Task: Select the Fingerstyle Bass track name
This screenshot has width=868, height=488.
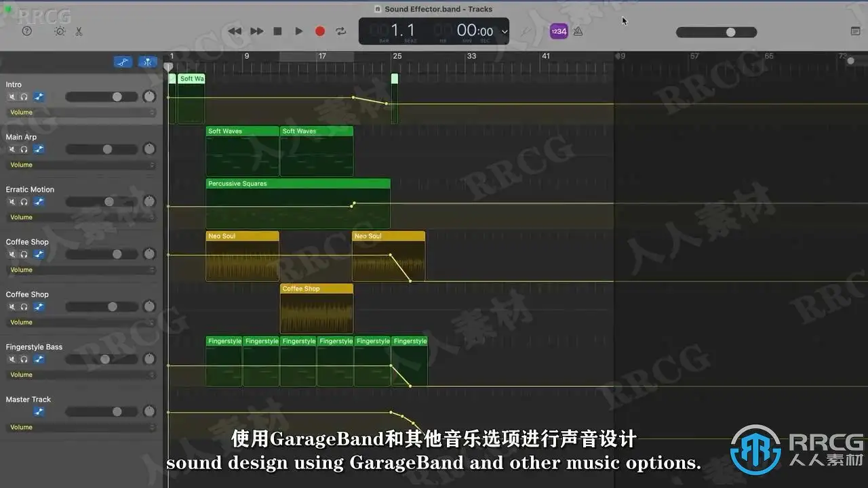Action: pyautogui.click(x=34, y=347)
